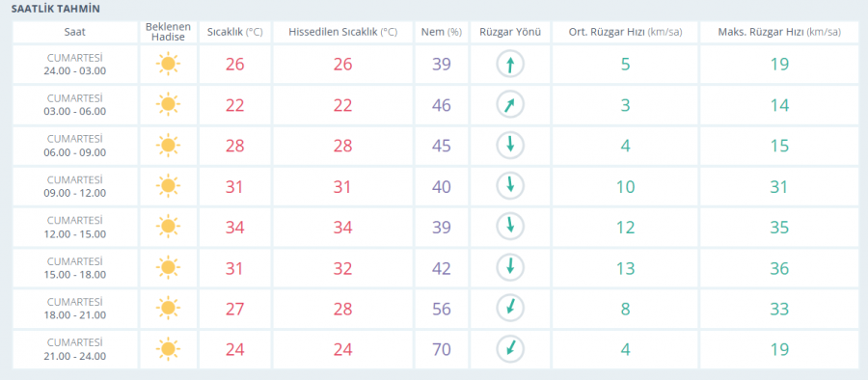Click the sun icon for 03.00 - 06.00
This screenshot has width=868, height=380.
(x=168, y=105)
